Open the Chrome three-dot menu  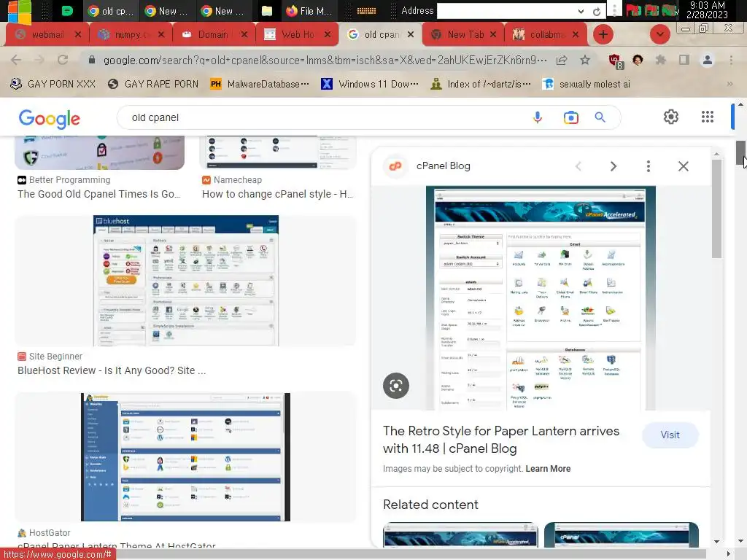731,60
